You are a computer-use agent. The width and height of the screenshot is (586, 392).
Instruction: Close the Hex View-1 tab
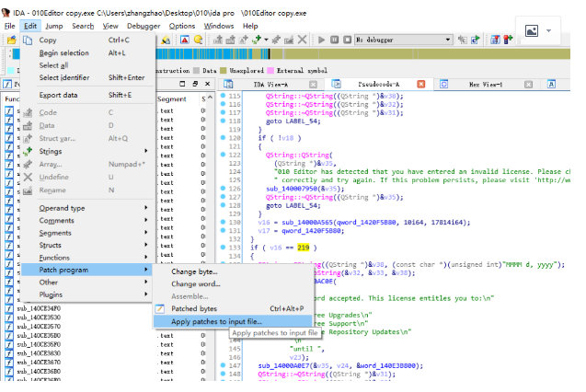click(528, 85)
